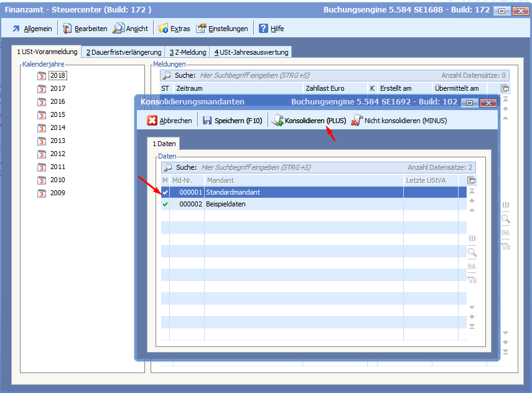Click search field in Konsolidierungsmandanten dialog
This screenshot has width=532, height=393.
click(x=299, y=167)
